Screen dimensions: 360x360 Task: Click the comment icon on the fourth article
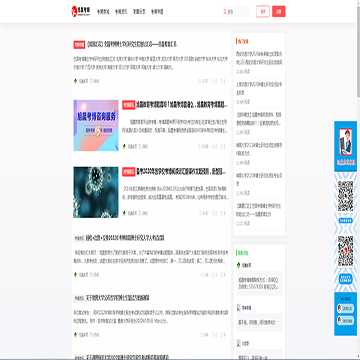[213, 275]
